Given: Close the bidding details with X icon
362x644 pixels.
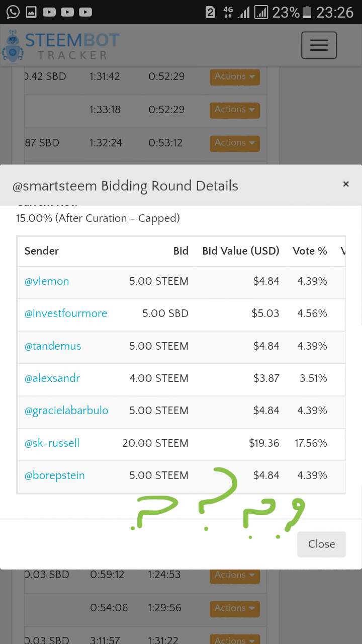Looking at the screenshot, I should [x=346, y=184].
